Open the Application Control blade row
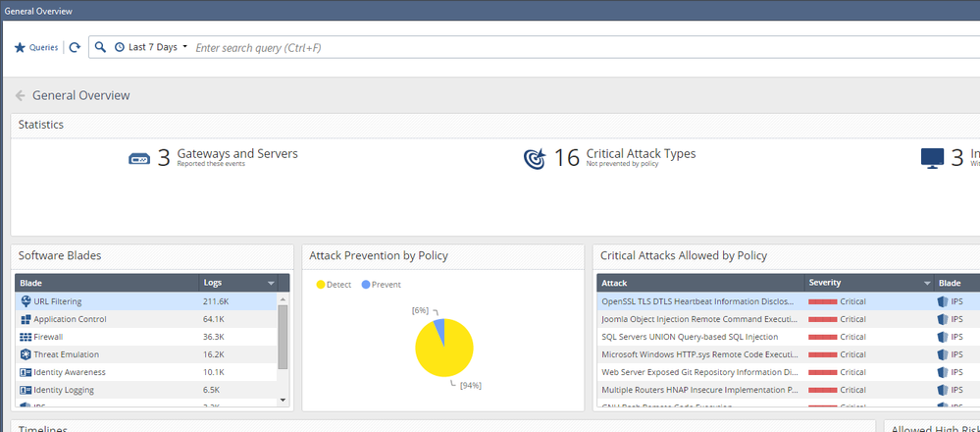Screen dimensions: 980x432 click(x=70, y=319)
